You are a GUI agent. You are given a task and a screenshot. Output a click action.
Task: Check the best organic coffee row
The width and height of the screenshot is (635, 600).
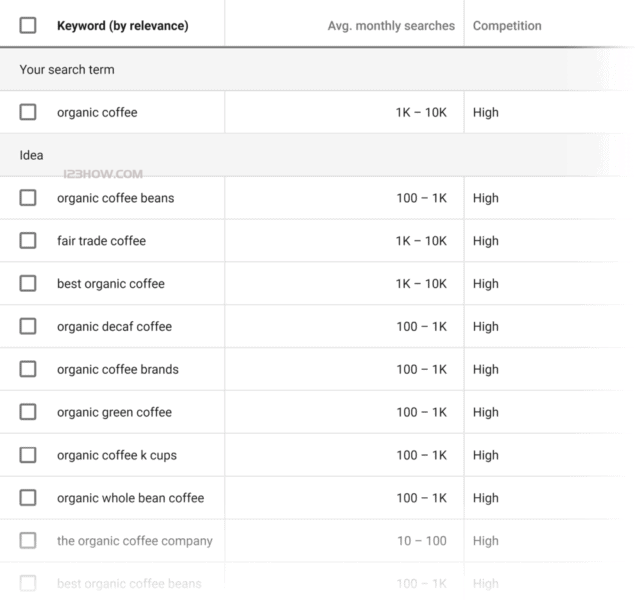28,284
